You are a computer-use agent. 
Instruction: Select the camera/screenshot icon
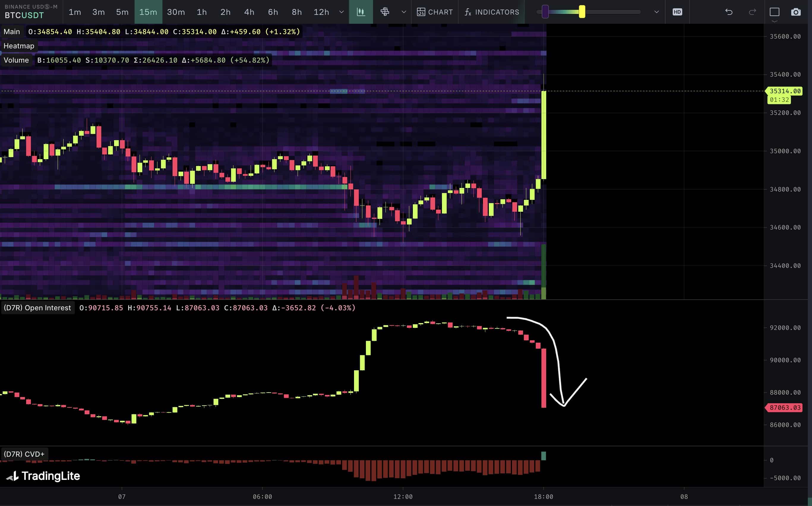796,11
